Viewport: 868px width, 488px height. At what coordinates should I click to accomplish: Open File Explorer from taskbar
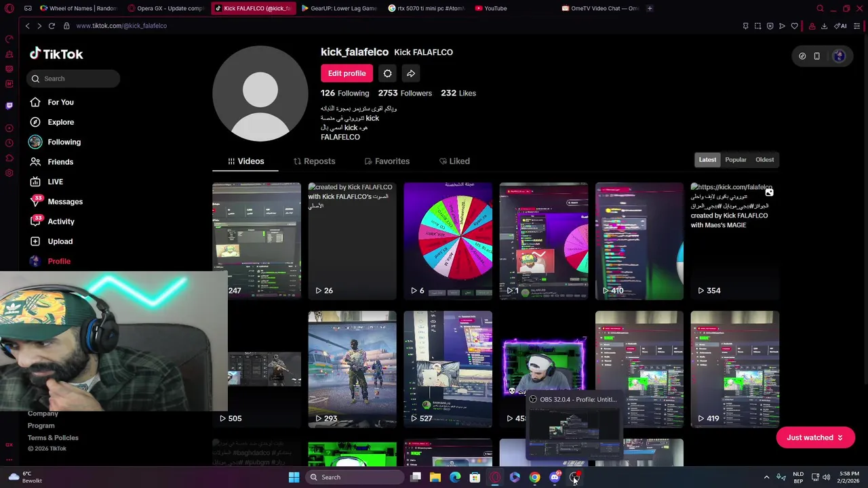(435, 477)
